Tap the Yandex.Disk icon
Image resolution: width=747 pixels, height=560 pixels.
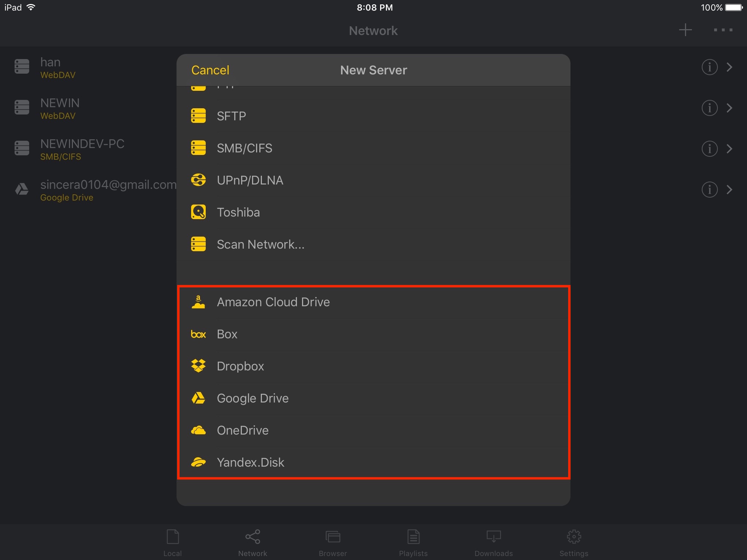pos(198,462)
